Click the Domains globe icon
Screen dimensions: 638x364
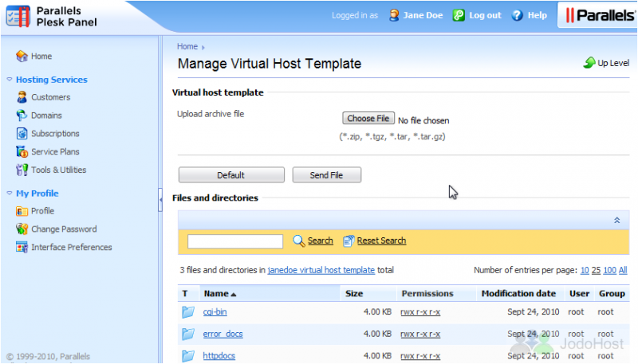tap(22, 115)
